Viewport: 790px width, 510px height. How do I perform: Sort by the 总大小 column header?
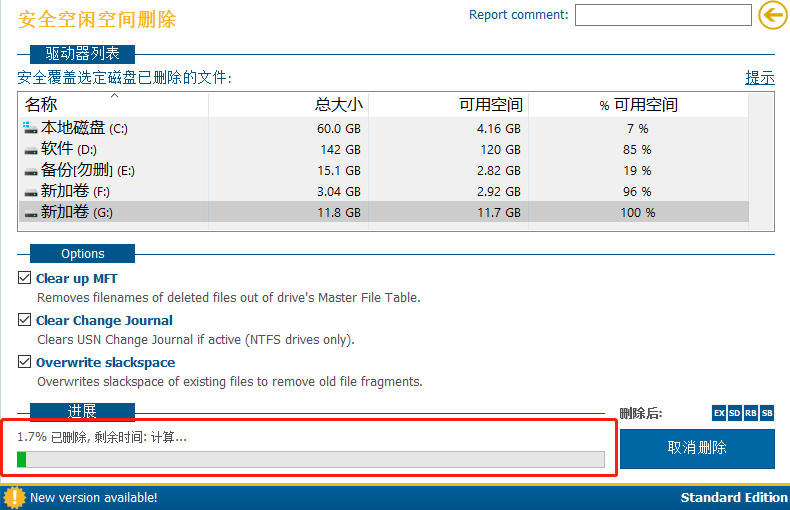coord(288,105)
